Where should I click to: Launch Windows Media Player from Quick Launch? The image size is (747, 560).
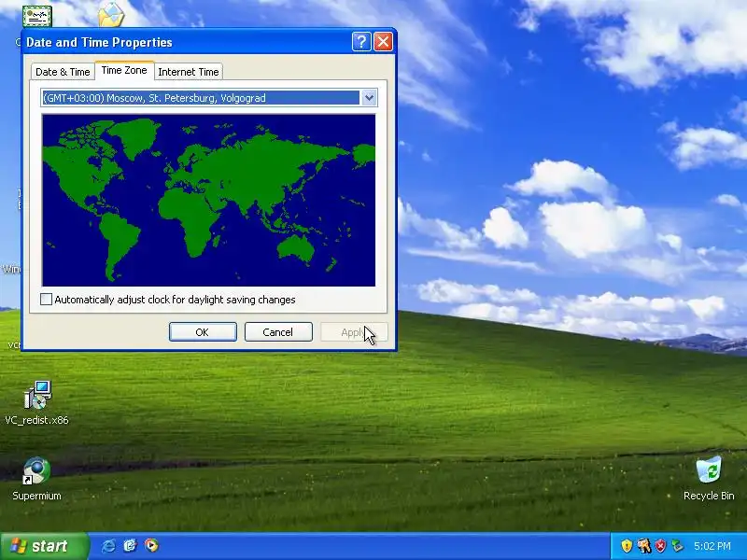pos(151,545)
